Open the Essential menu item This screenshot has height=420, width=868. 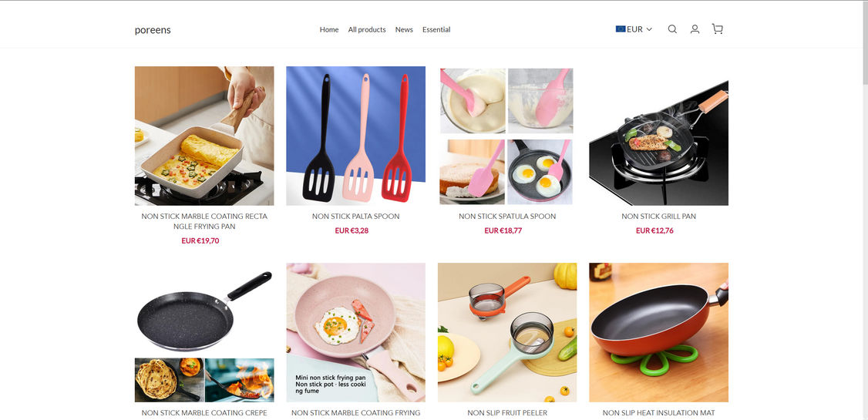click(x=436, y=30)
